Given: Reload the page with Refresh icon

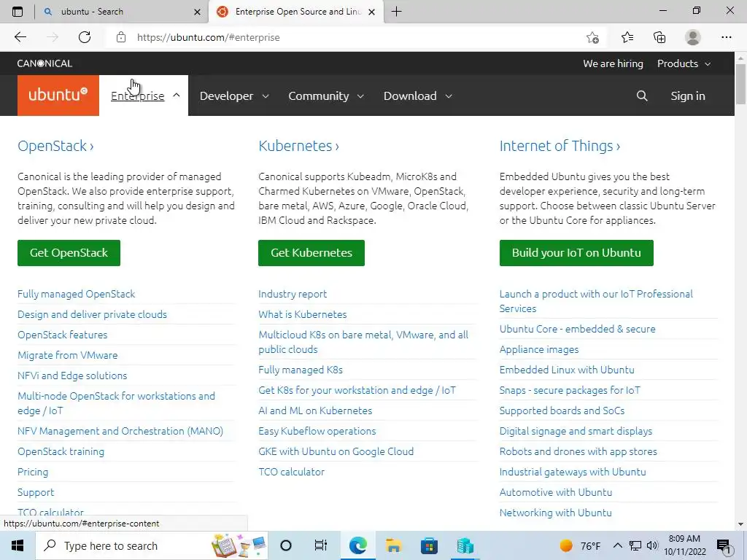Looking at the screenshot, I should coord(85,37).
